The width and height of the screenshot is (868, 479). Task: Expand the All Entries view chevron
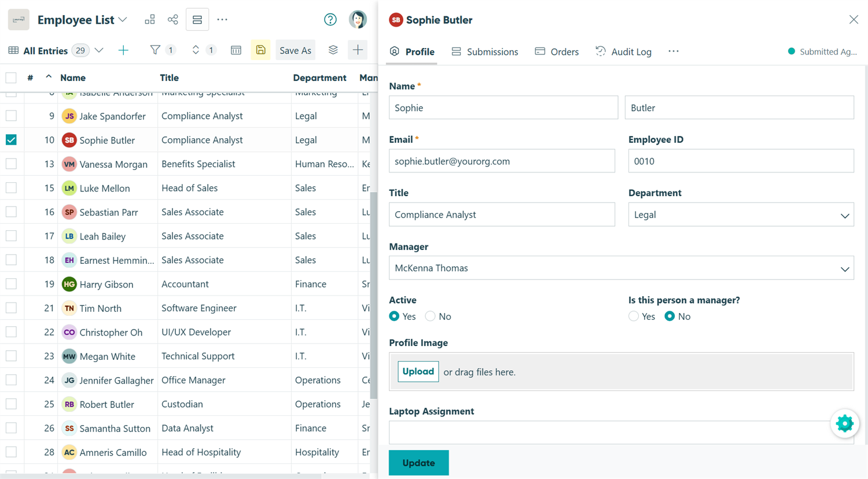pos(99,50)
